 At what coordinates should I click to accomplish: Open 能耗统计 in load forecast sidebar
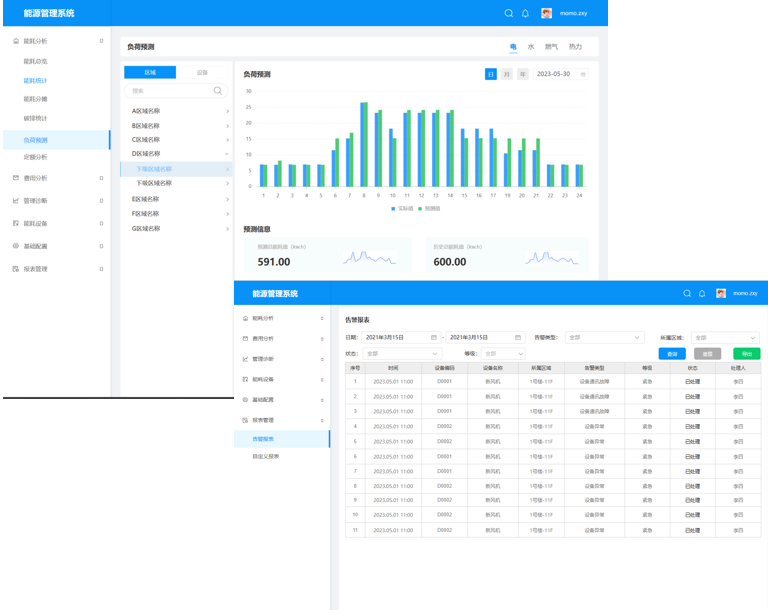(x=35, y=81)
